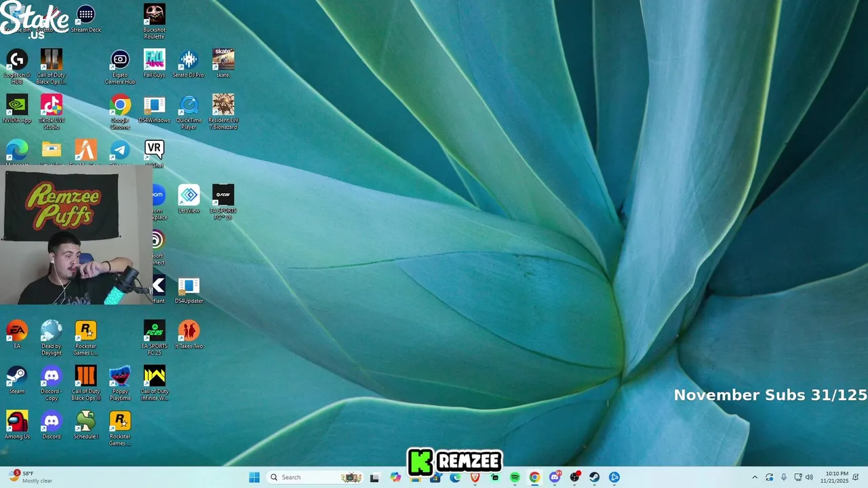Open the QuickTime Player shortcut

click(x=189, y=113)
